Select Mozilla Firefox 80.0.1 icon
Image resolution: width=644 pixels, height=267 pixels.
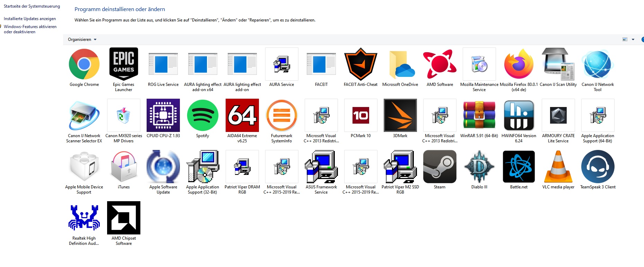tap(519, 64)
